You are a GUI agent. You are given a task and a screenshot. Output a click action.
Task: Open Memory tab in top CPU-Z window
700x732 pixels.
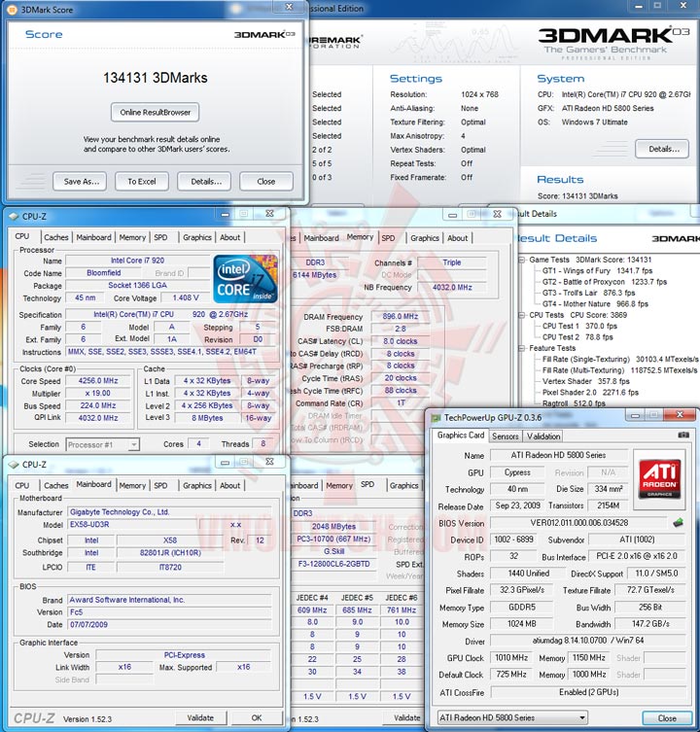[x=132, y=237]
